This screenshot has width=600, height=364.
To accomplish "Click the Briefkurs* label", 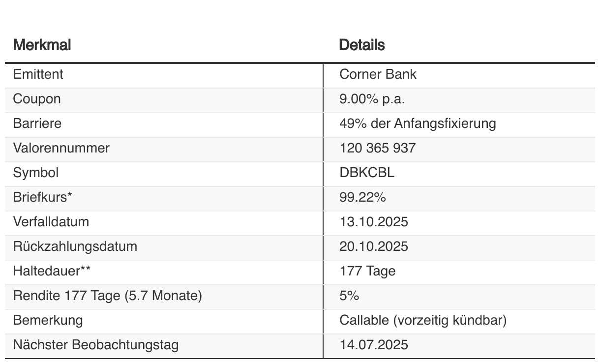I will [43, 197].
